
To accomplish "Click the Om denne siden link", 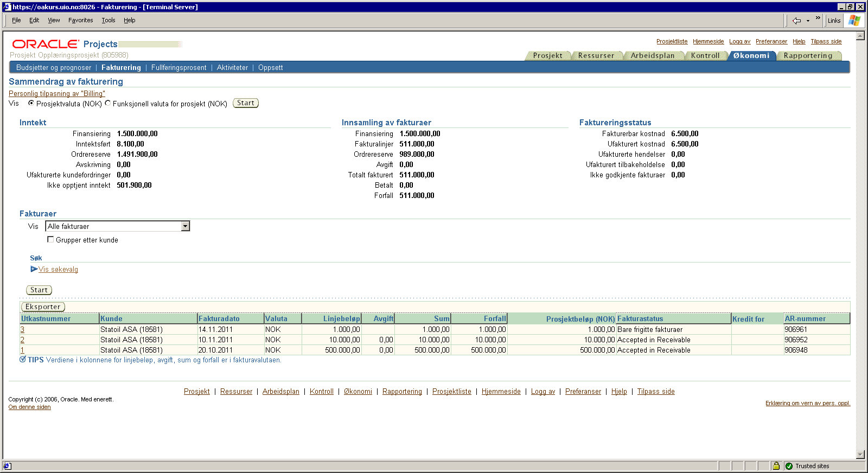I will point(29,407).
